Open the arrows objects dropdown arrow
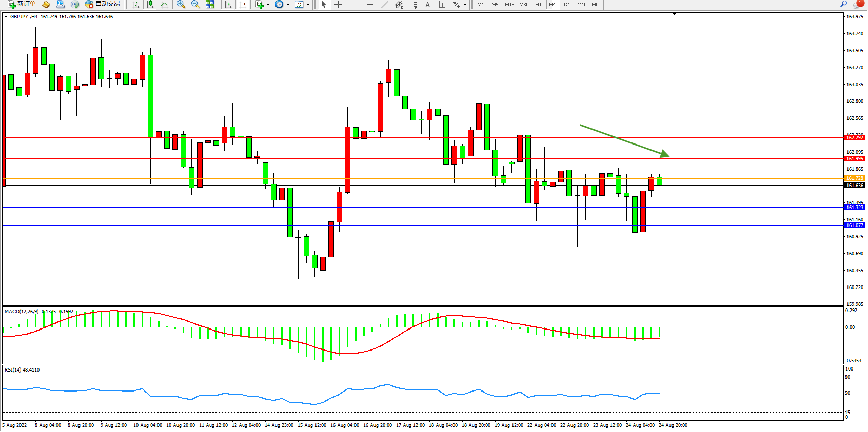 (465, 4)
